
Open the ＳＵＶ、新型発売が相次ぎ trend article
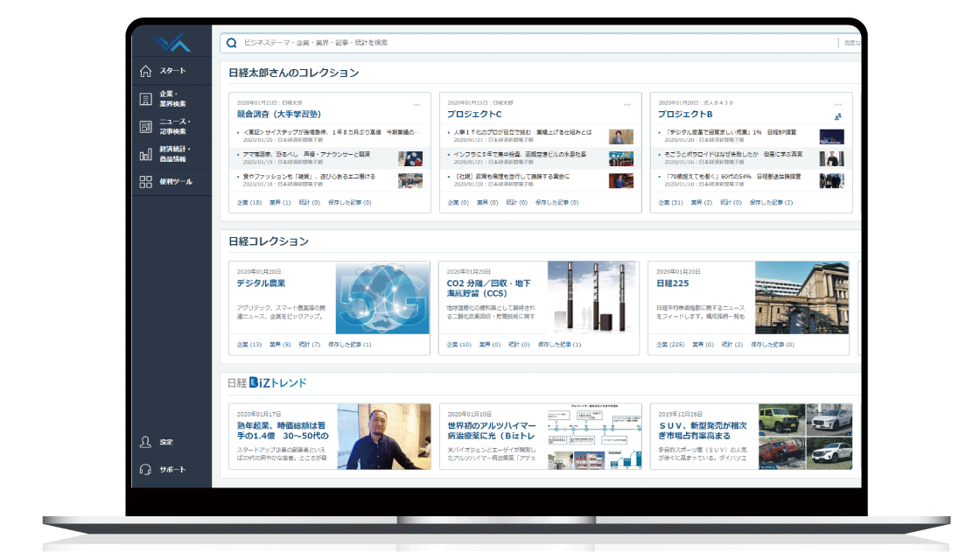pyautogui.click(x=703, y=430)
